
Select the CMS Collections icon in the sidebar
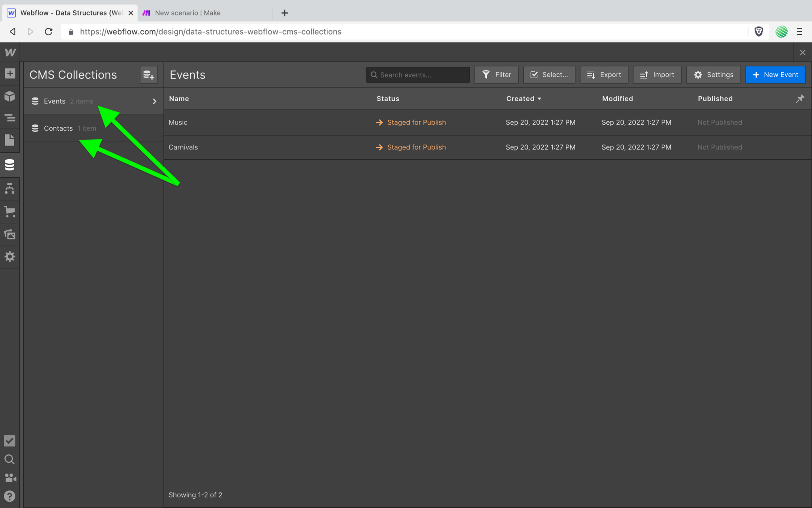coord(10,164)
